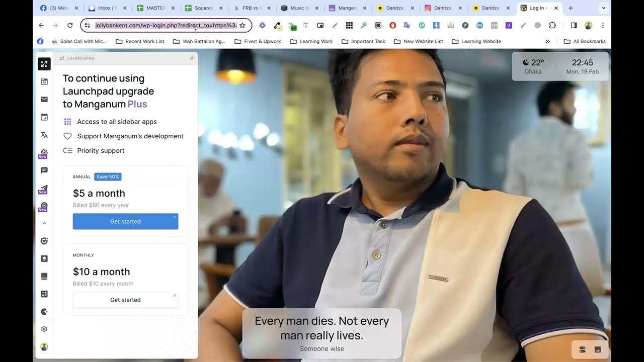Open Important Task bookmark folder
Image resolution: width=644 pixels, height=362 pixels.
click(x=363, y=41)
